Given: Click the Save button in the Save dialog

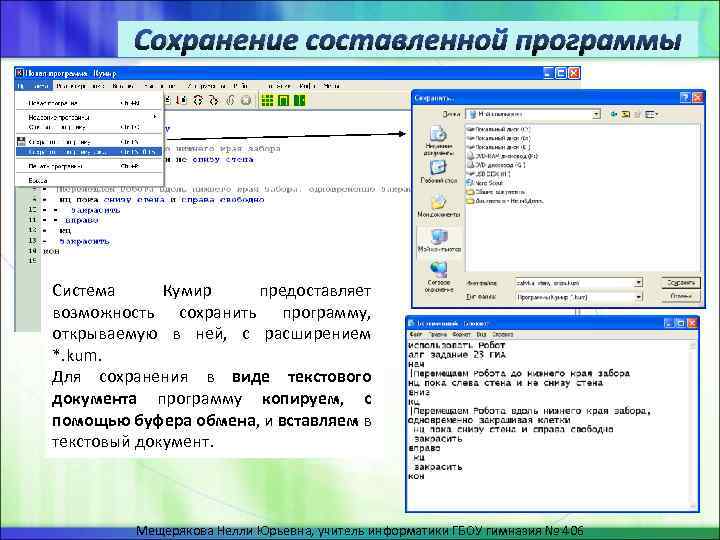Looking at the screenshot, I should [681, 282].
